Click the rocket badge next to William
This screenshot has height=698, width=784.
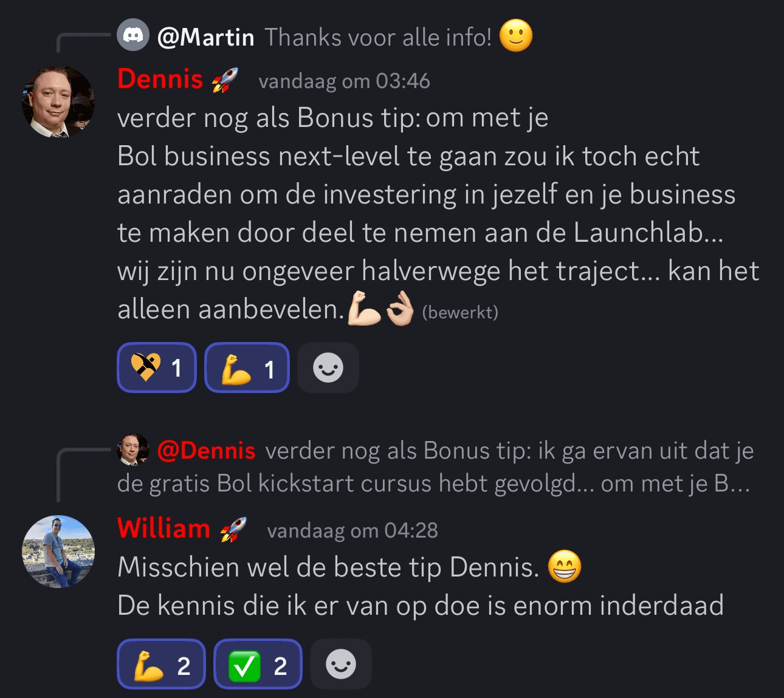pyautogui.click(x=233, y=529)
